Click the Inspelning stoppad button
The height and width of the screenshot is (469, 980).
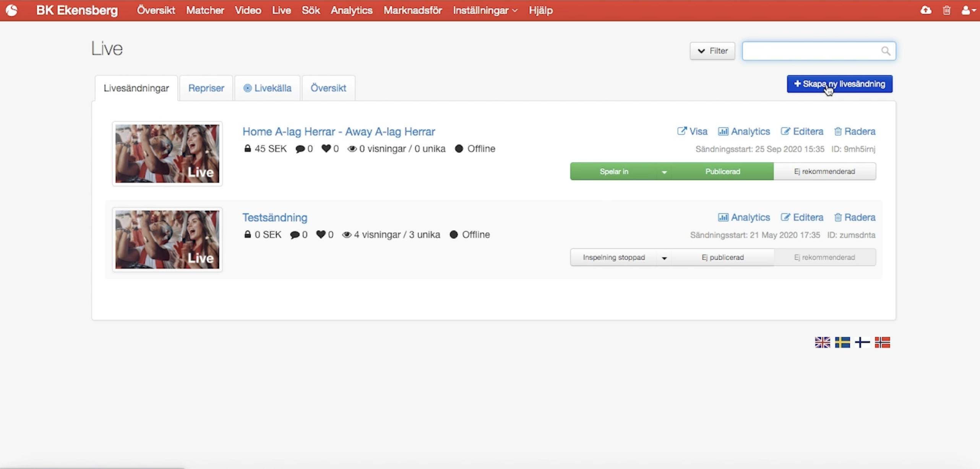click(x=614, y=257)
